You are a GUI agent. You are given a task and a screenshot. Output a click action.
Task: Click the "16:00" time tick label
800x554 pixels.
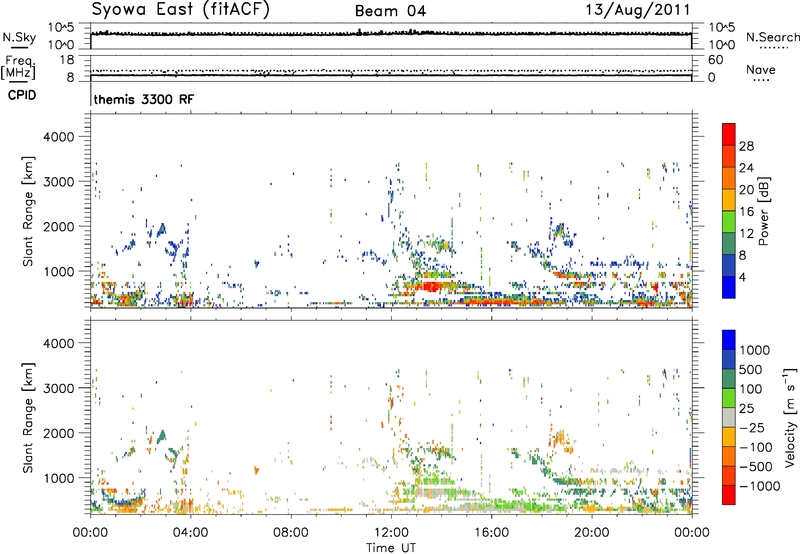tap(491, 533)
